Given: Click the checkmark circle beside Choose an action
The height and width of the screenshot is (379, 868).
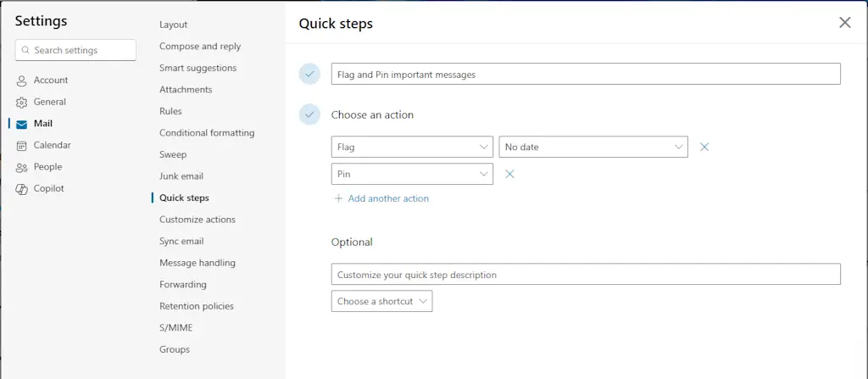Looking at the screenshot, I should coord(309,114).
